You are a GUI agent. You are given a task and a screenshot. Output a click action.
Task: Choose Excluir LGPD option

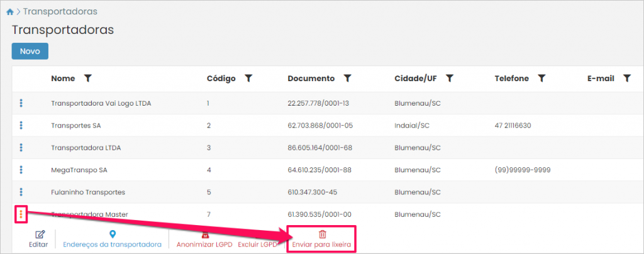click(257, 244)
